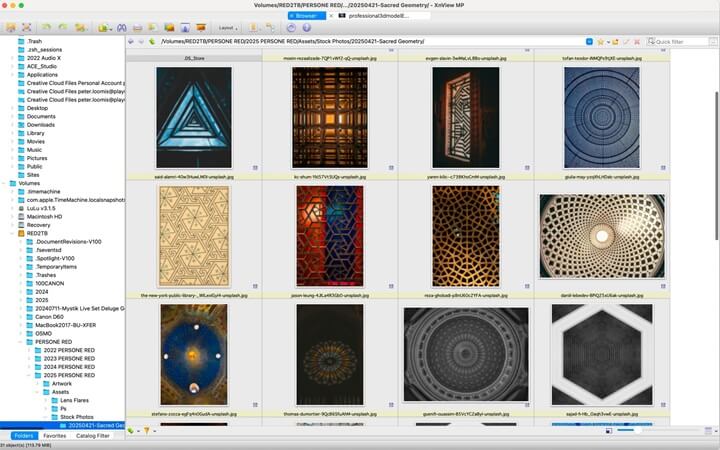Click the new folder icon in address bar
Image resolution: width=720 pixels, height=450 pixels.
[x=615, y=42]
